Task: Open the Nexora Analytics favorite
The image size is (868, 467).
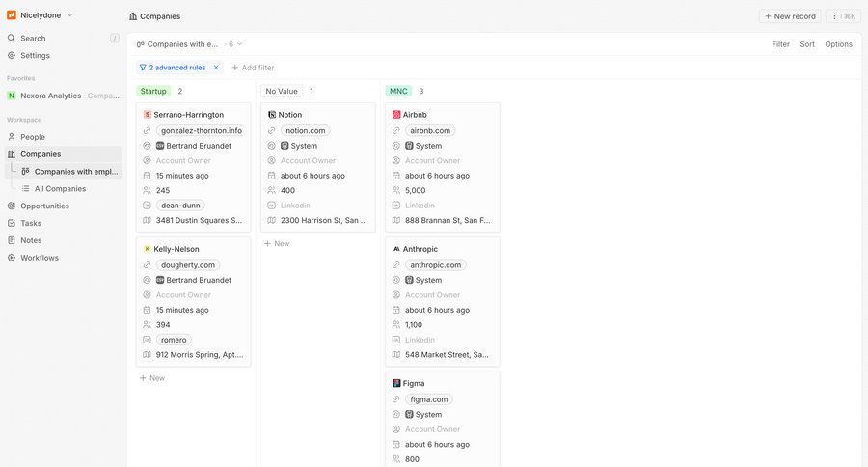Action: 63,96
